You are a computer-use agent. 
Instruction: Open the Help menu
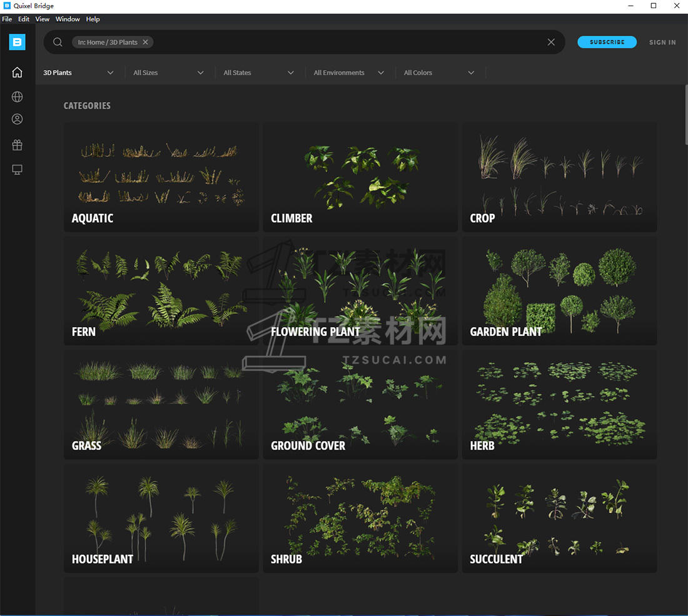[93, 19]
